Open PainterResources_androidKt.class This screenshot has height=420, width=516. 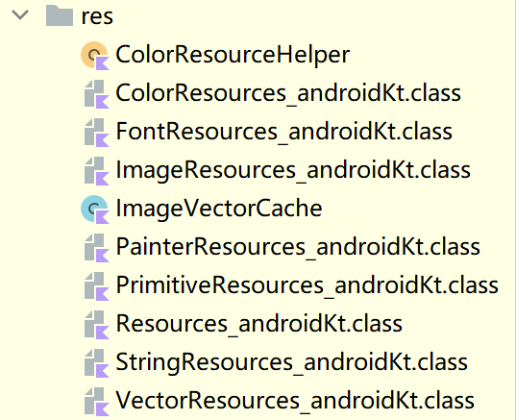298,247
